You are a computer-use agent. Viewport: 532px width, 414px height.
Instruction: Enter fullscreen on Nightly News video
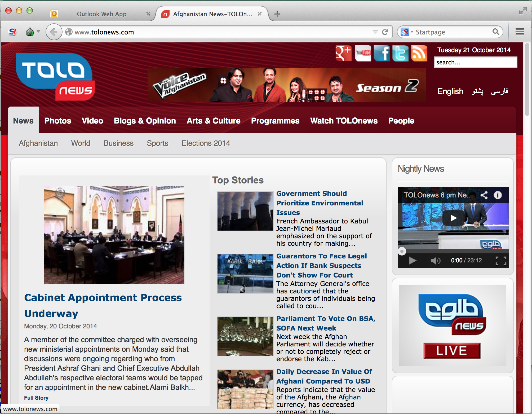[x=501, y=261]
